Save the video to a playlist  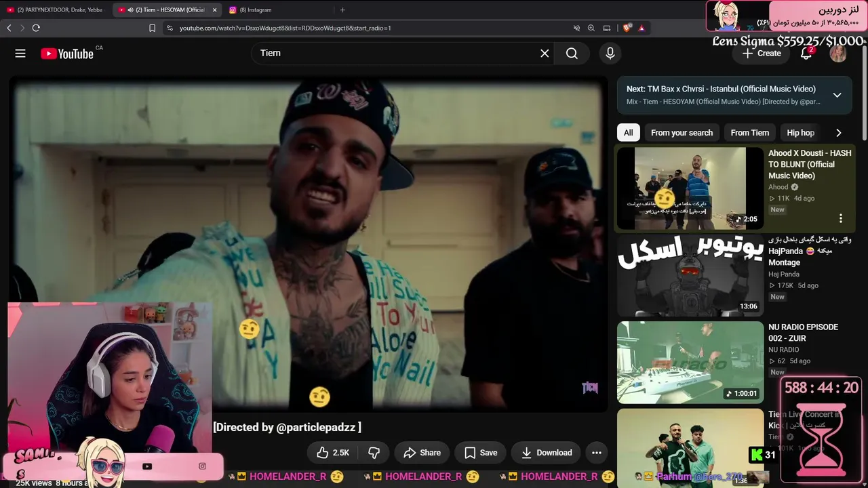pyautogui.click(x=481, y=453)
